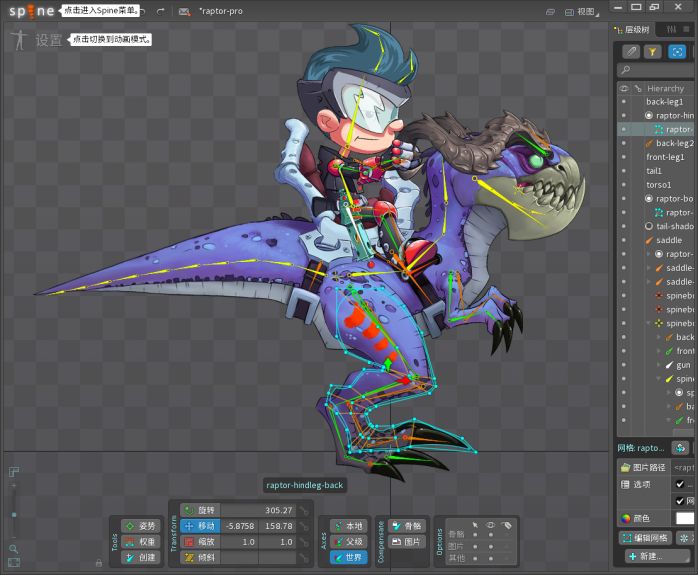Image resolution: width=698 pixels, height=575 pixels.
Task: Activate the 倾斜 shear tool
Action: (x=200, y=557)
